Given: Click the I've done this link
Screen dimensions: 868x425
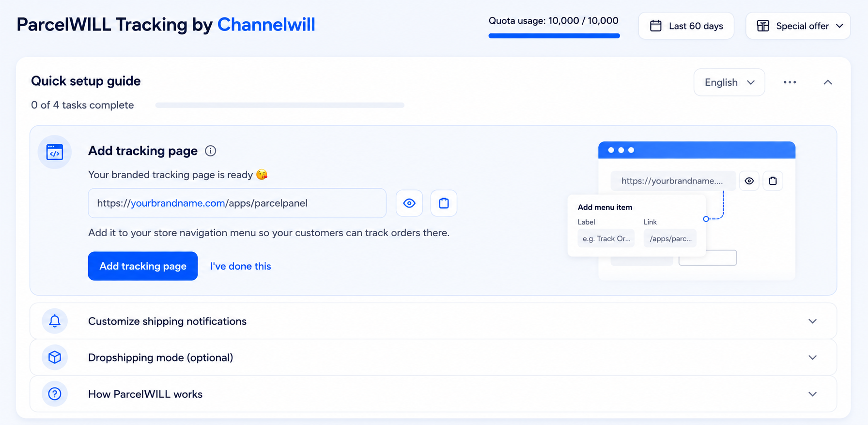Looking at the screenshot, I should 241,266.
